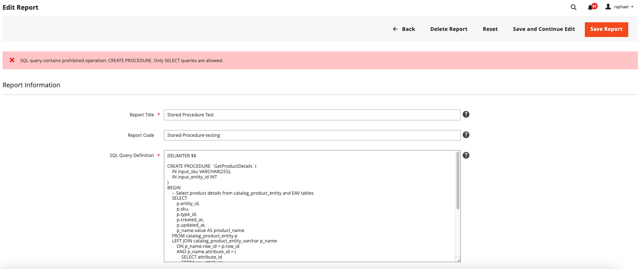Click the Report Code input field
This screenshot has width=644, height=269.
(312, 135)
